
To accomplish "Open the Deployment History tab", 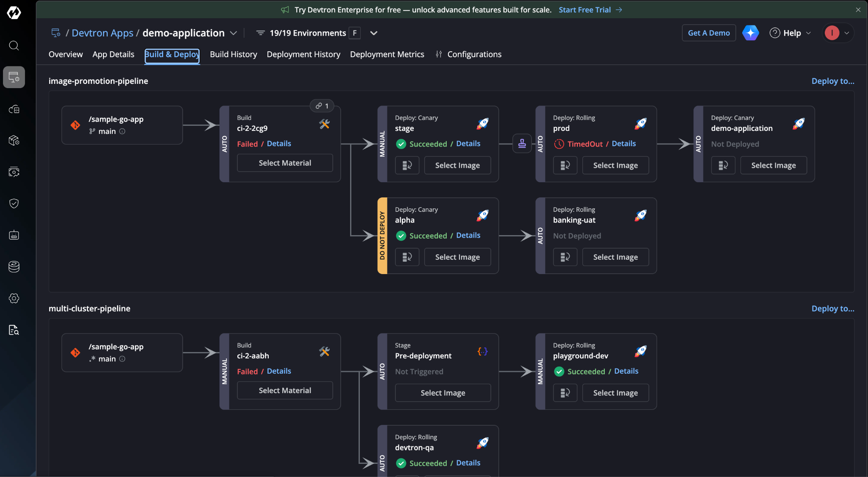I will tap(303, 54).
